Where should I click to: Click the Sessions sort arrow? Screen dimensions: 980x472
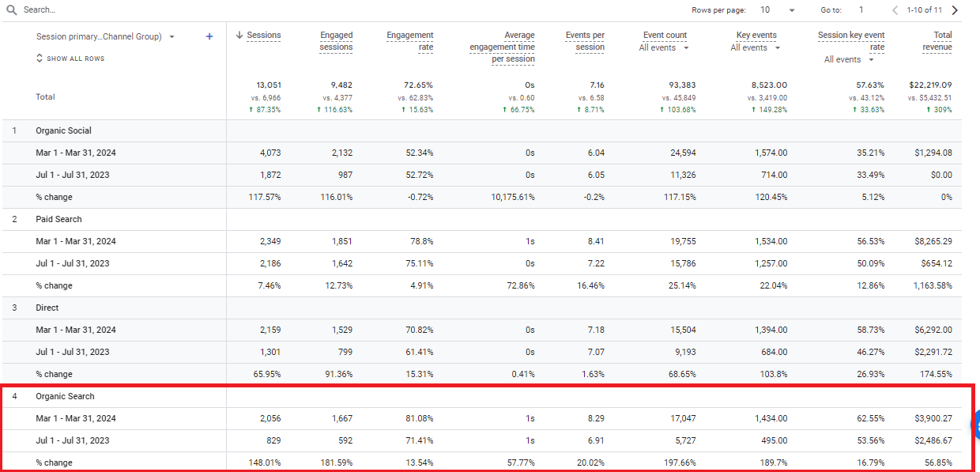239,36
